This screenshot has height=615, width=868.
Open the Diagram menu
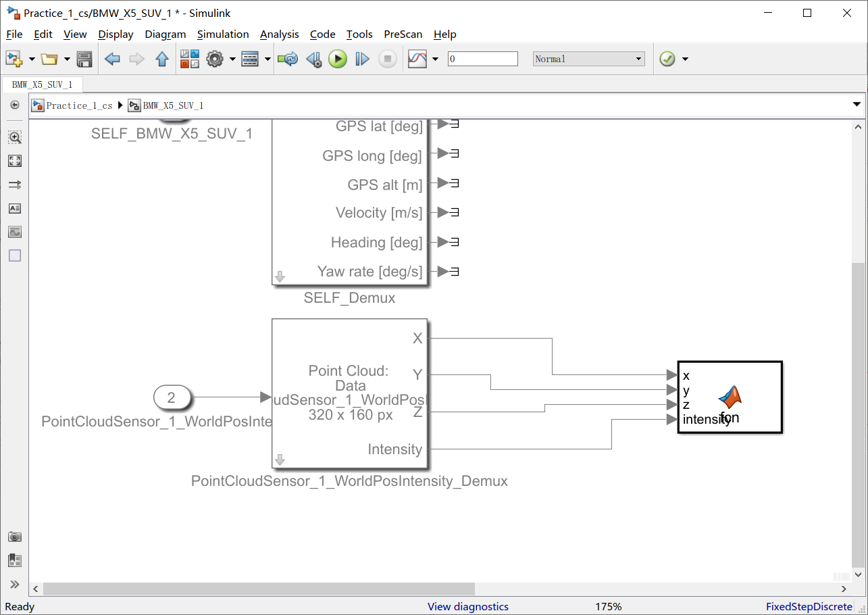[x=165, y=34]
